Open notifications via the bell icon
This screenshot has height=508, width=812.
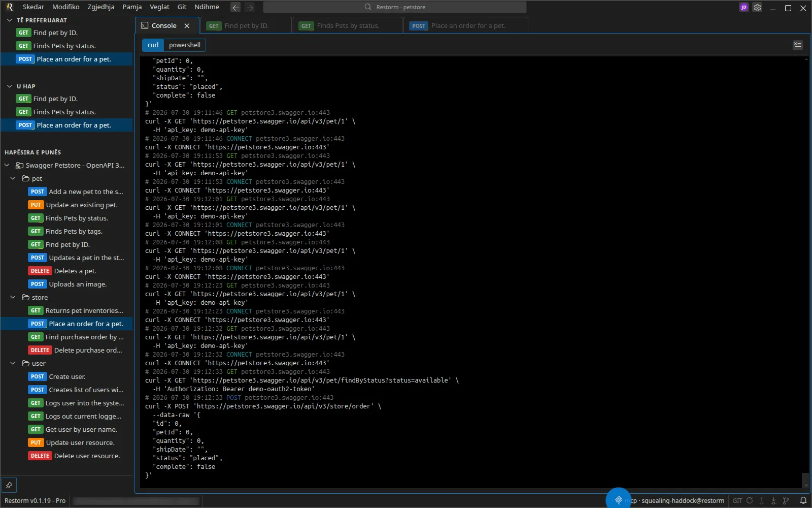803,500
